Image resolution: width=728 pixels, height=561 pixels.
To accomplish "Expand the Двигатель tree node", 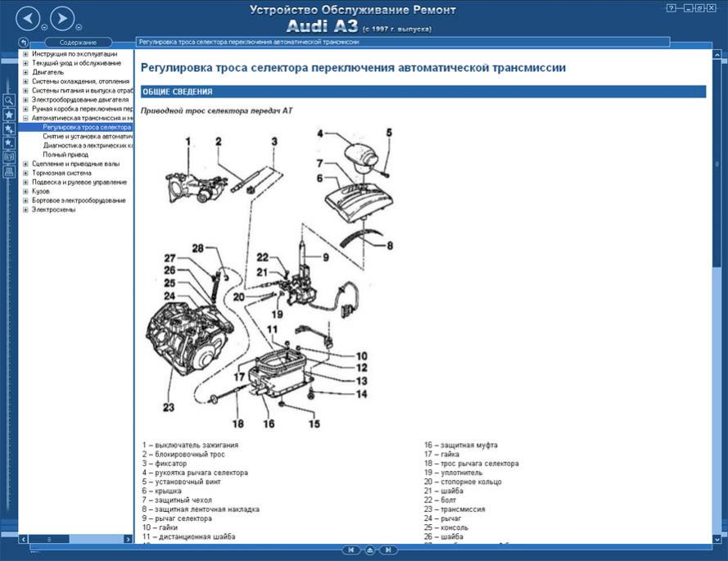I will click(25, 72).
